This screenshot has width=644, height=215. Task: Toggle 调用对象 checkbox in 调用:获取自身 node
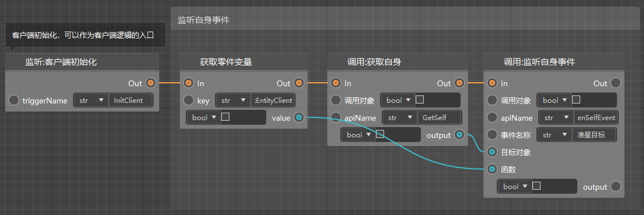click(419, 99)
